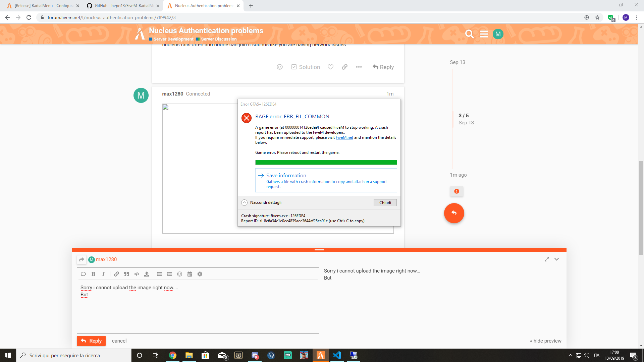This screenshot has height=362, width=644.
Task: Submit the post with Reply button
Action: coord(91,341)
